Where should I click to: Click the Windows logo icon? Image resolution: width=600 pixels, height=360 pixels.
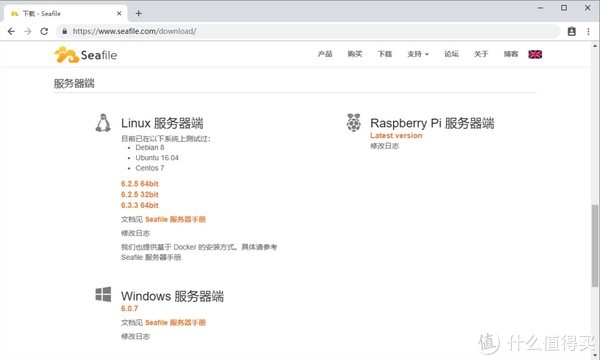point(103,294)
